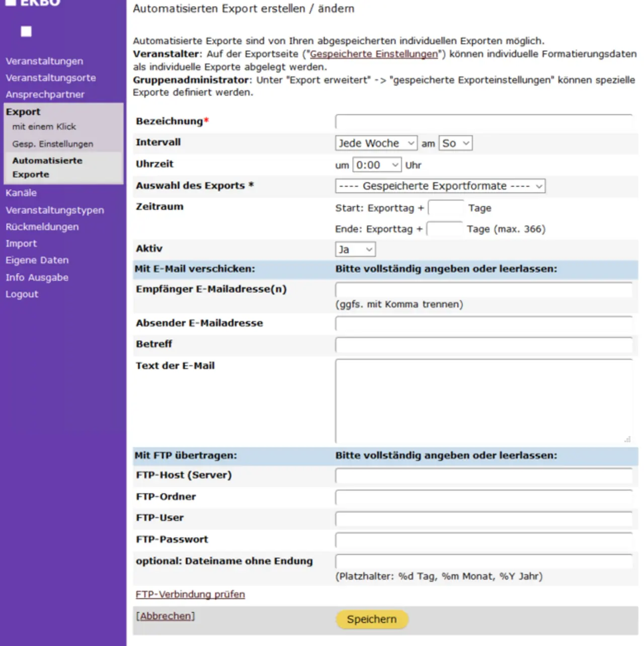
Task: Select the Export sidebar section
Action: pyautogui.click(x=23, y=112)
